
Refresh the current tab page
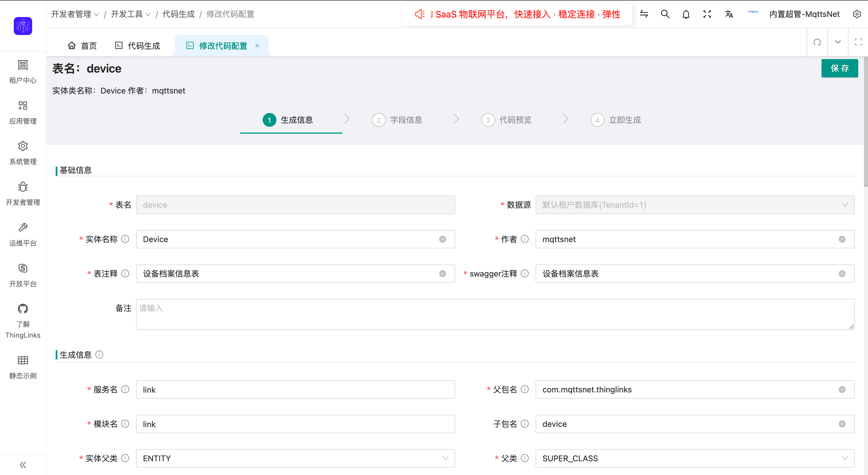click(x=817, y=42)
